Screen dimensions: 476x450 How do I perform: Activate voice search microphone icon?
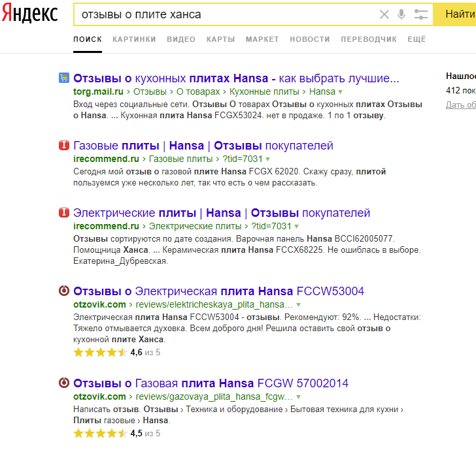pos(401,14)
